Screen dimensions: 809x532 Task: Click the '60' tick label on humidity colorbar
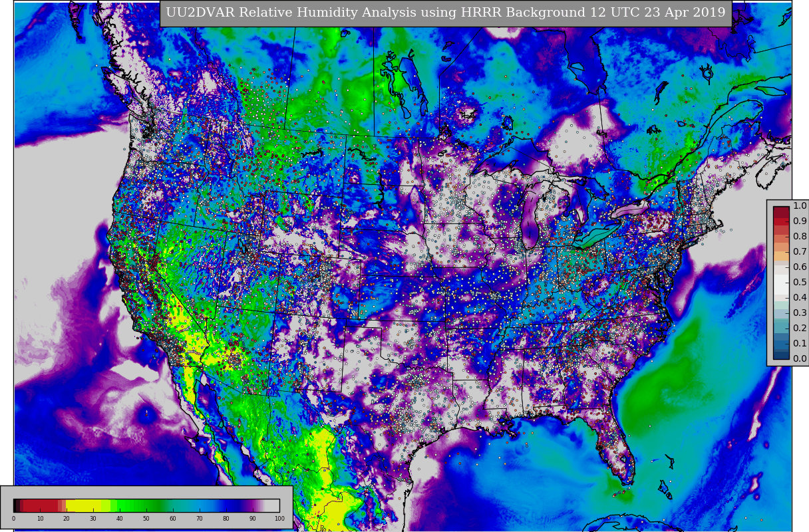pos(173,519)
